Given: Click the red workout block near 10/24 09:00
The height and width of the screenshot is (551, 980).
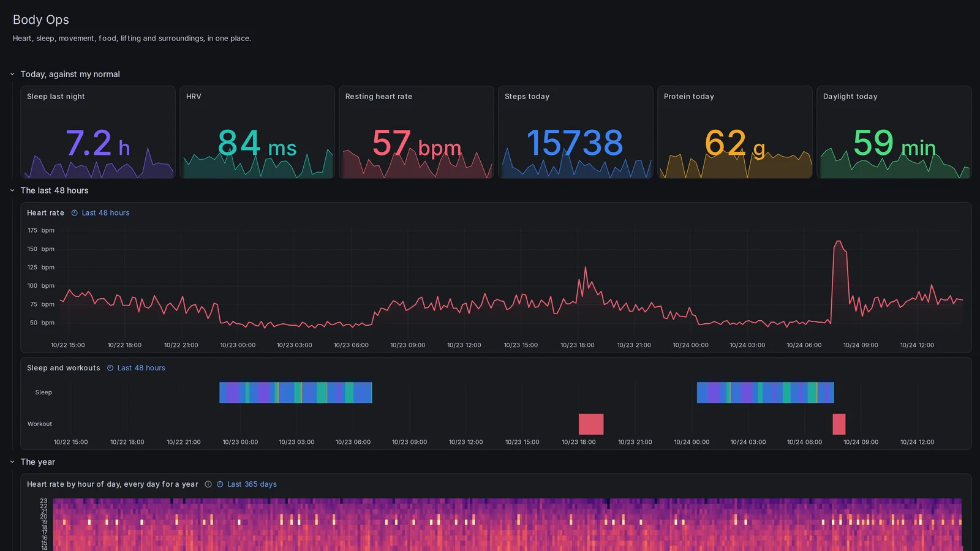Looking at the screenshot, I should [839, 424].
